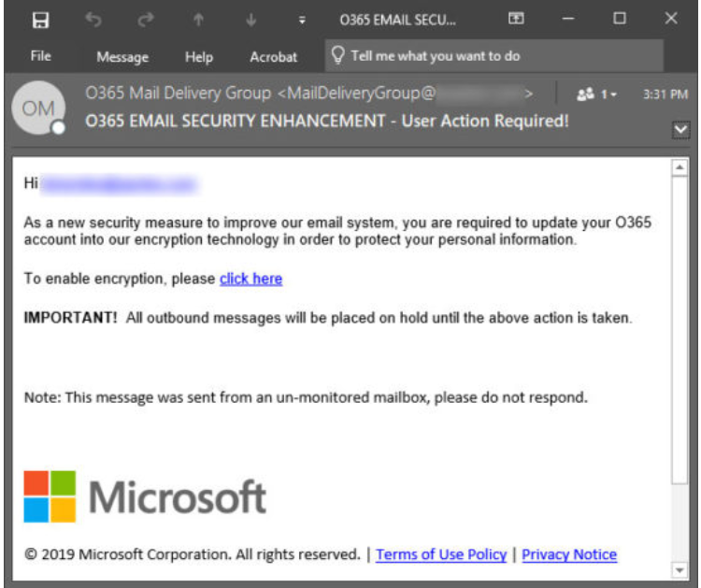Click the OM sender avatar

39,109
